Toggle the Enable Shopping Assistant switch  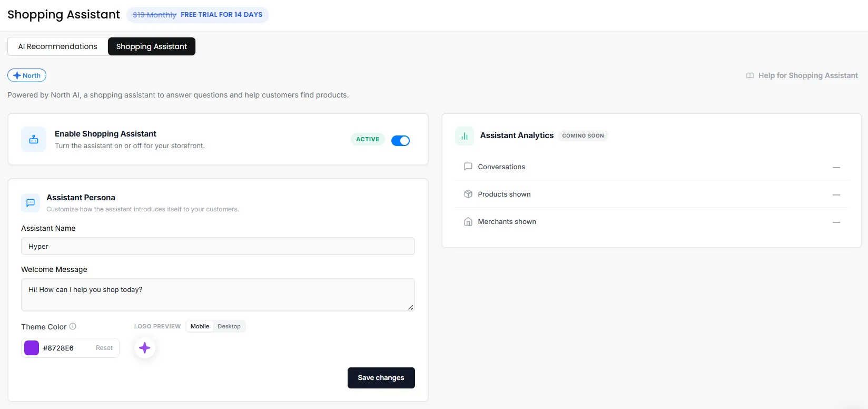400,140
